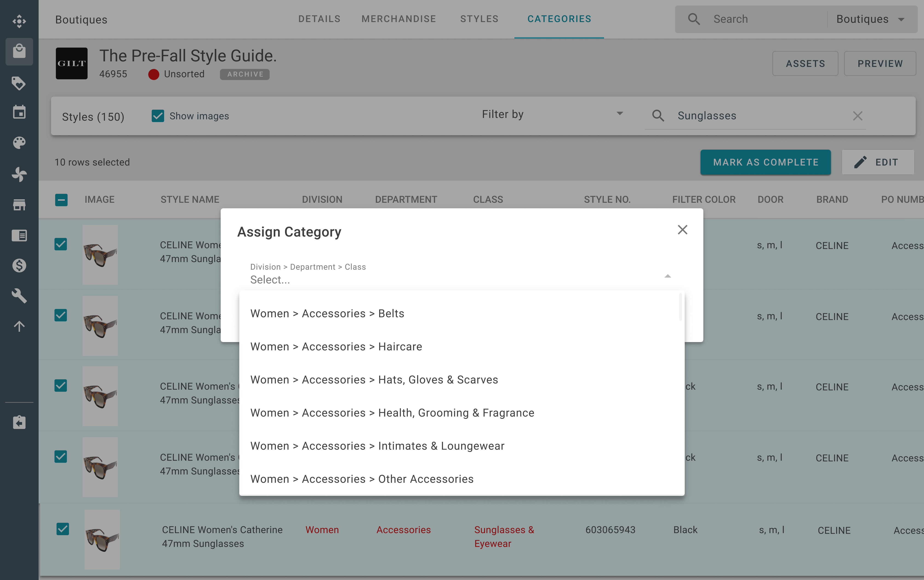Open the dollar sign pricing sidebar icon
This screenshot has width=924, height=580.
click(x=19, y=266)
